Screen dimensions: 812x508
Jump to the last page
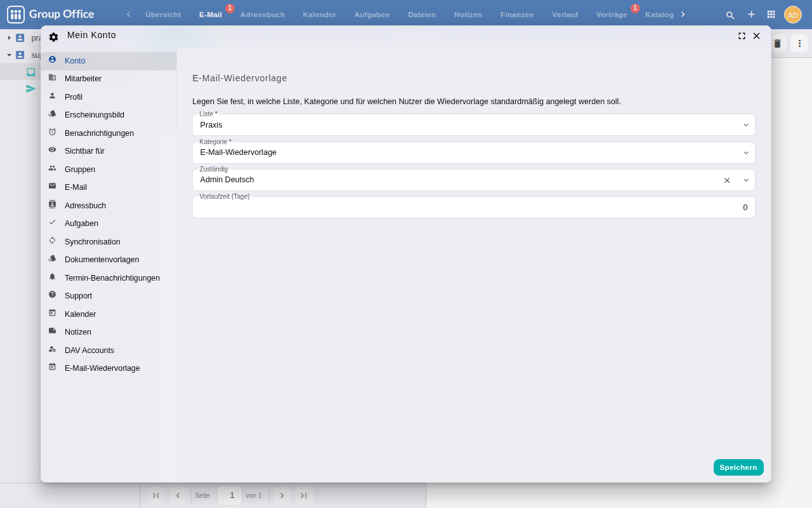pyautogui.click(x=303, y=495)
